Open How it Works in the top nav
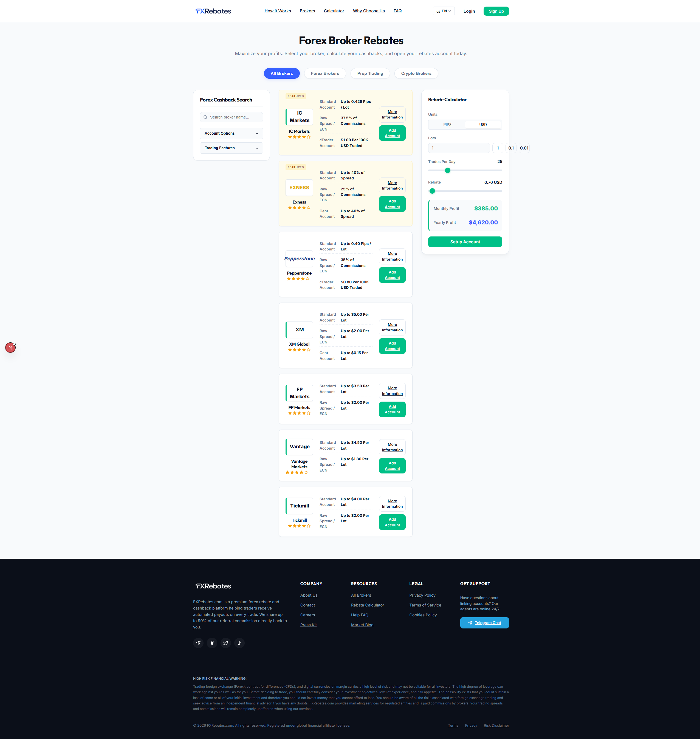Screen dimensions: 700x739 278,11
